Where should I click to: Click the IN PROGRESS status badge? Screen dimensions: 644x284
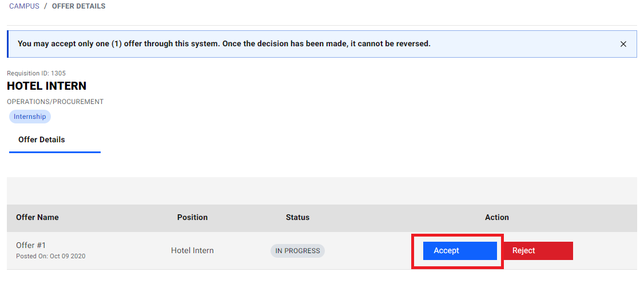tap(297, 251)
